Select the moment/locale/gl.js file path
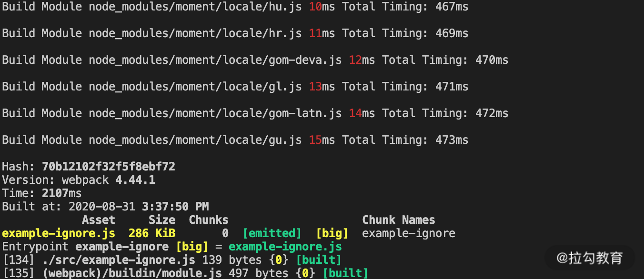Image resolution: width=644 pixels, height=279 pixels. 195,87
